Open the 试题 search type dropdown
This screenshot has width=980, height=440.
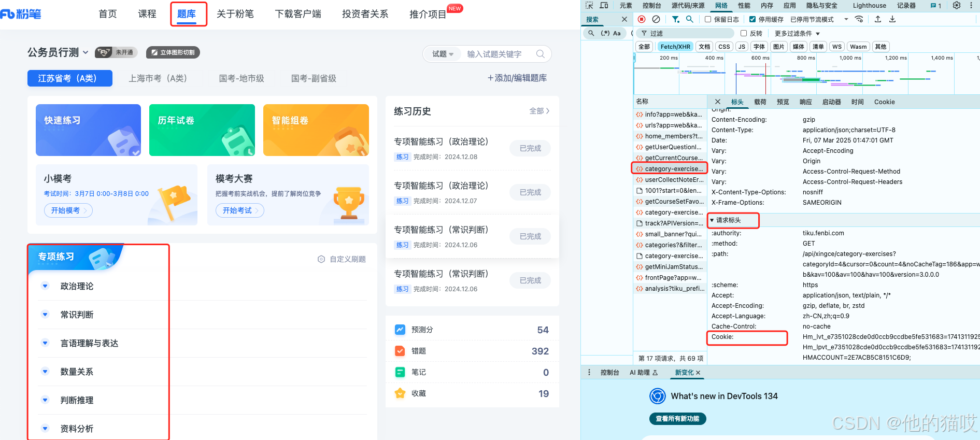[x=443, y=54]
